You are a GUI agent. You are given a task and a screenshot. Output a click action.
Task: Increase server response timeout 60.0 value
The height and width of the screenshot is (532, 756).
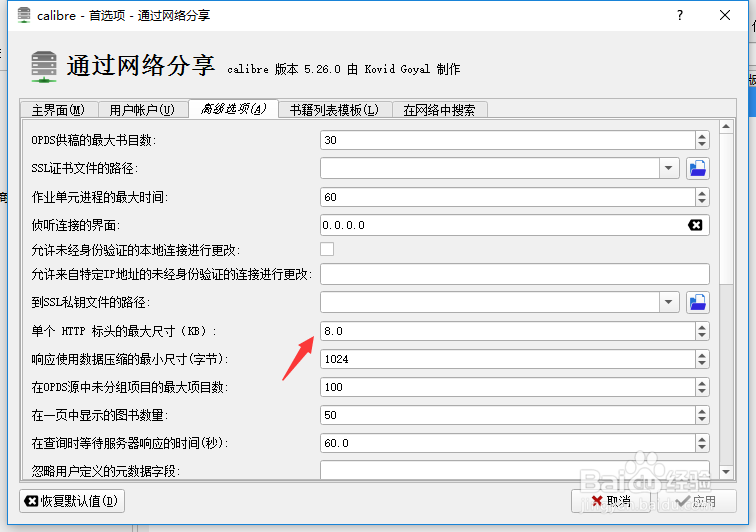(x=702, y=439)
